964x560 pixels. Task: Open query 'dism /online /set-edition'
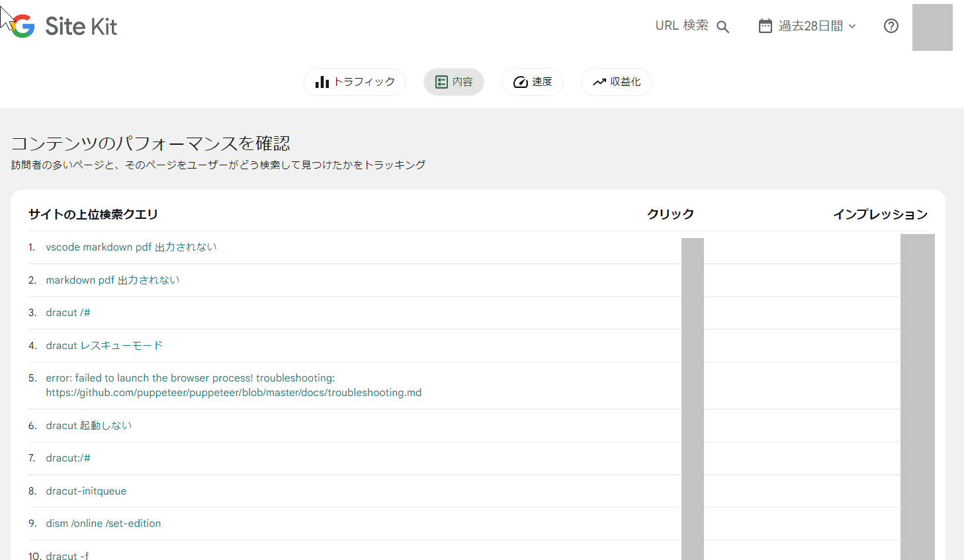point(103,524)
